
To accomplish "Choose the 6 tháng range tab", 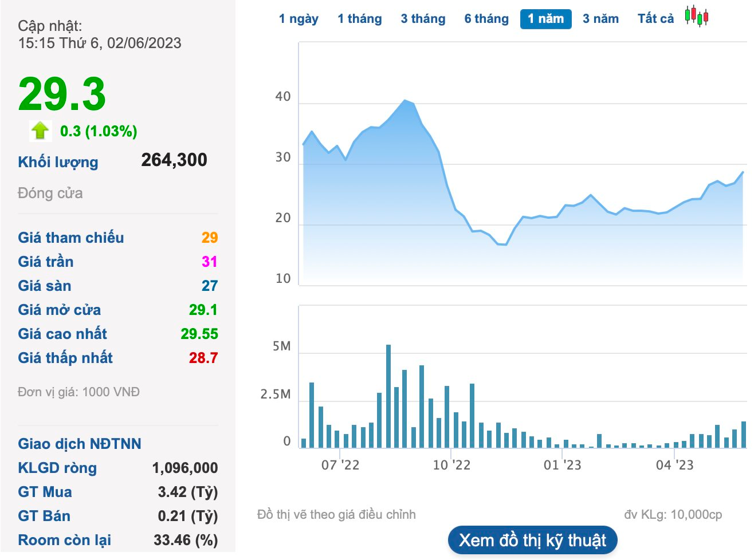I will pos(486,19).
